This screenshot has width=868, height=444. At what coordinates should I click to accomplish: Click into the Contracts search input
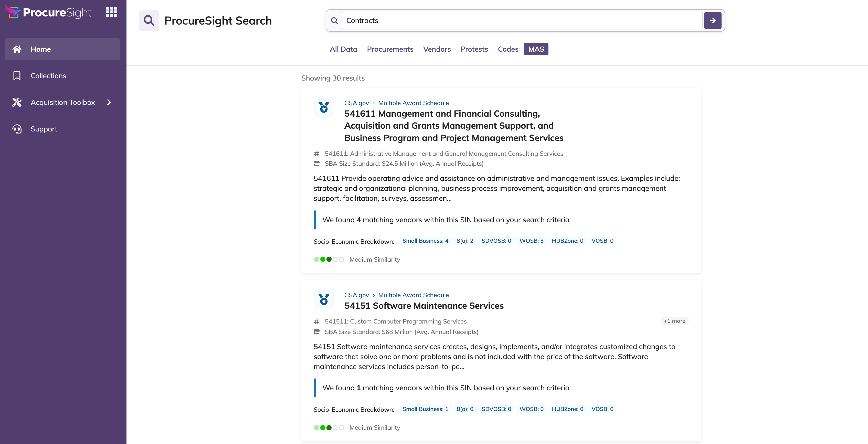[x=522, y=20]
